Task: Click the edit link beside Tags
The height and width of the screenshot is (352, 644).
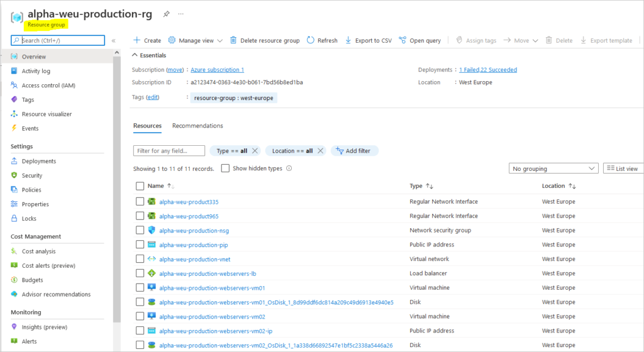Action: [x=152, y=97]
